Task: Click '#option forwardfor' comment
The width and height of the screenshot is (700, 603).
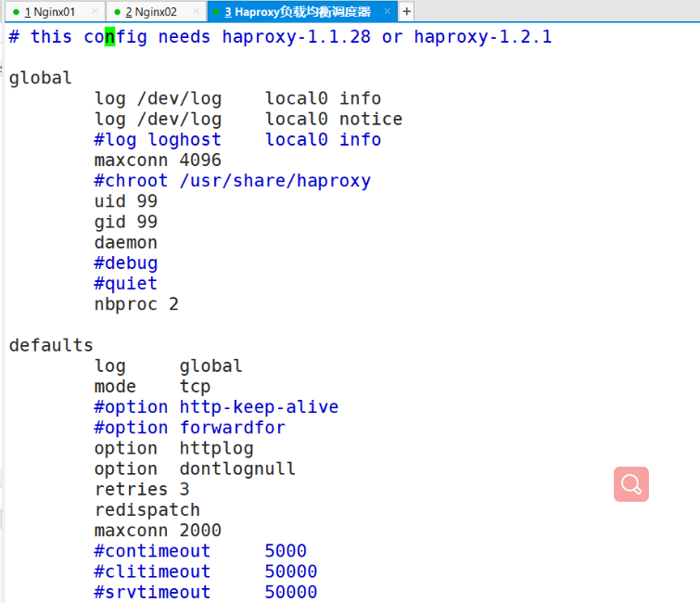Action: tap(189, 428)
